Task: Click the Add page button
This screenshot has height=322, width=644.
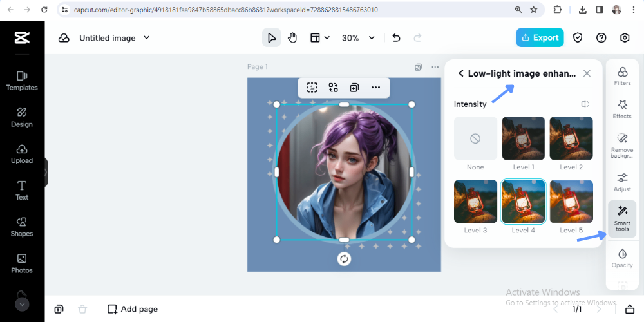Action: click(x=132, y=309)
